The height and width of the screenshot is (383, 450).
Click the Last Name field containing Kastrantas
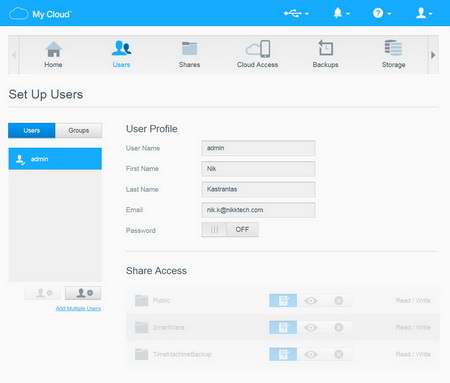pyautogui.click(x=258, y=189)
